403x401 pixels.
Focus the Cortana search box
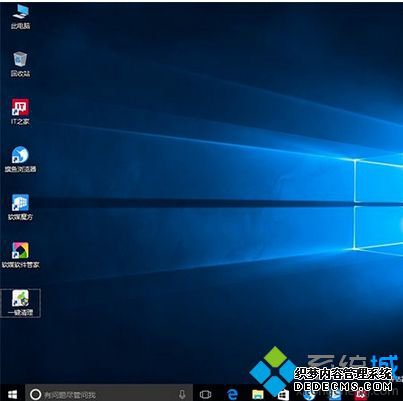109,394
